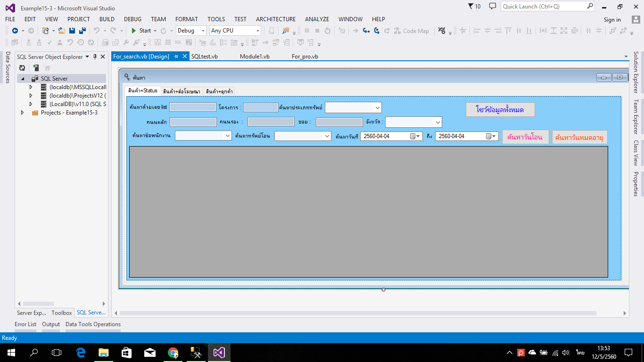This screenshot has height=362, width=644.
Task: Expand the Projects - Example15-3 node
Action: (x=22, y=113)
